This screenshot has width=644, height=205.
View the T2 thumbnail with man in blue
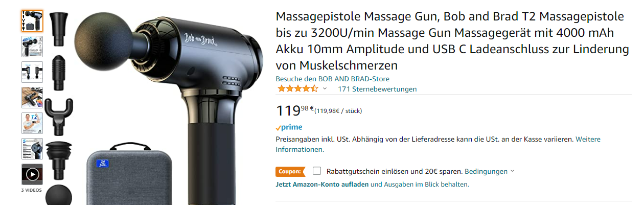(x=32, y=123)
